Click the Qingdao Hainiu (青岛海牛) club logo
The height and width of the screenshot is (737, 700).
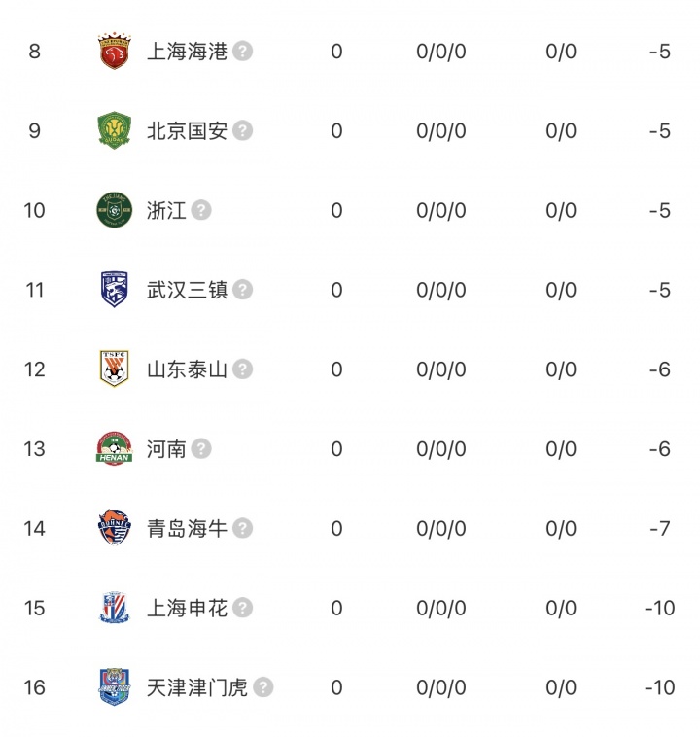click(114, 529)
